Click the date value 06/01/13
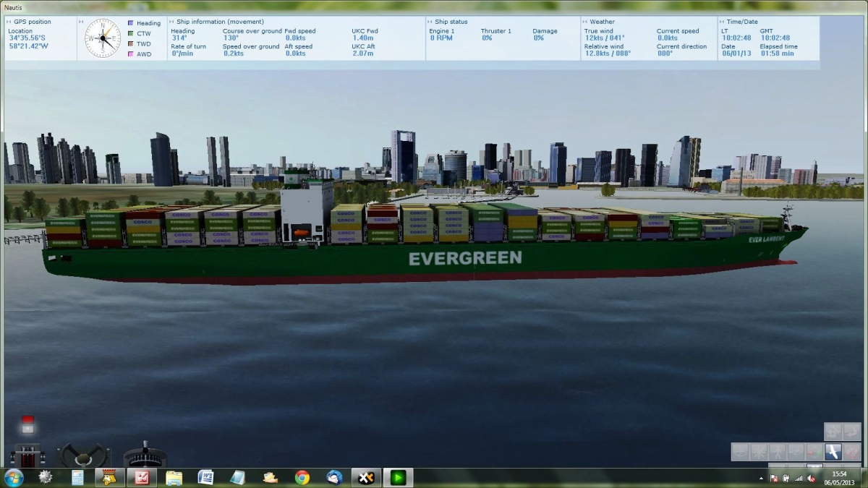 pyautogui.click(x=737, y=53)
